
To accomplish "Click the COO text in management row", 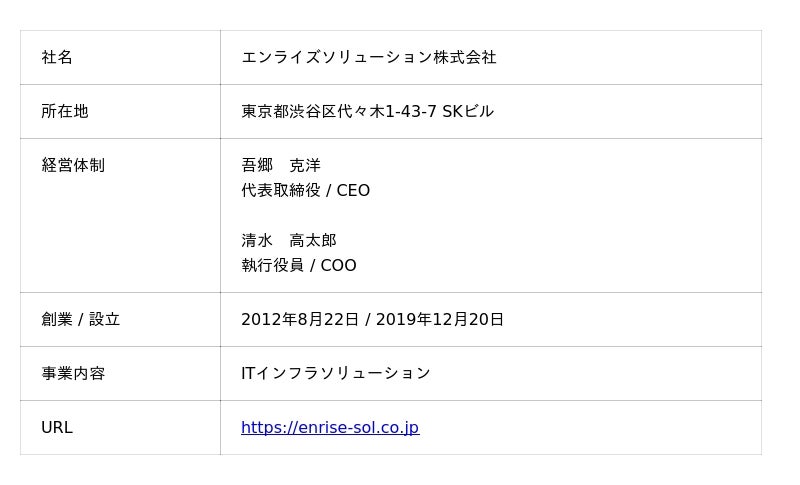I will tap(338, 265).
